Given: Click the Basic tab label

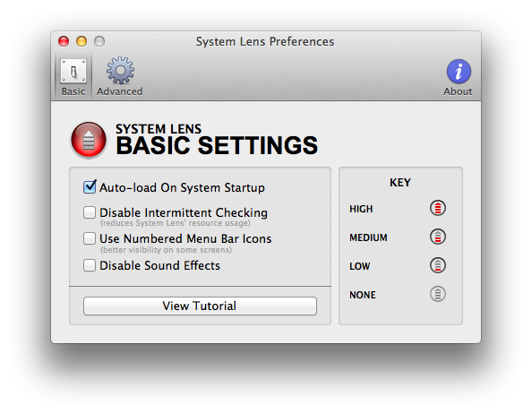Looking at the screenshot, I should click(x=73, y=91).
